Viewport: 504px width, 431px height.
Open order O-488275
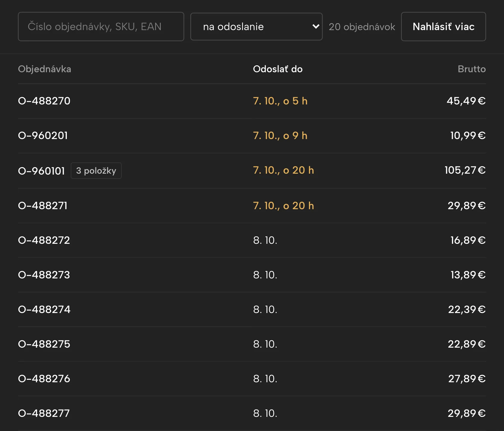44,344
